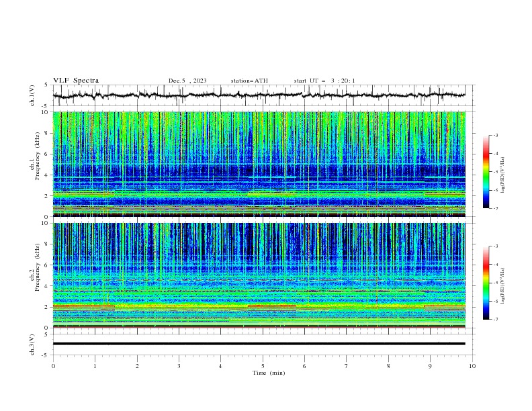The width and height of the screenshot is (532, 411).
Task: Click the "ch.1(V)" axis label
Action: click(x=32, y=95)
